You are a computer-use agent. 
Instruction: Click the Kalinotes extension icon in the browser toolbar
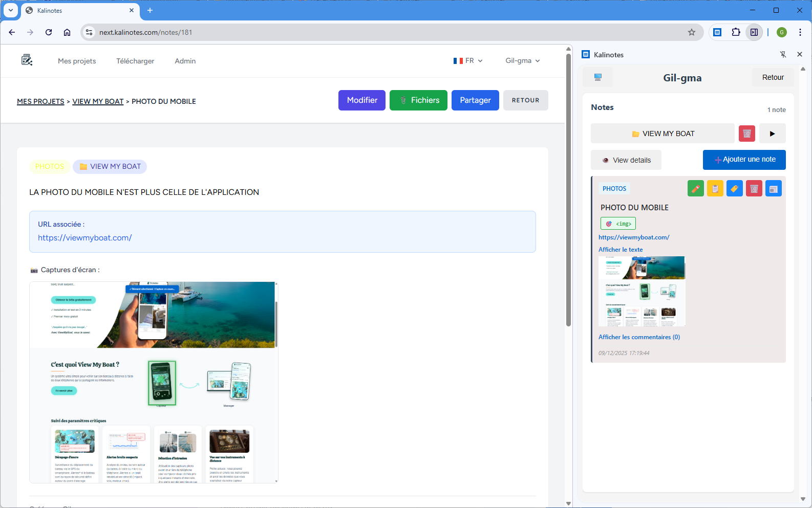[717, 32]
